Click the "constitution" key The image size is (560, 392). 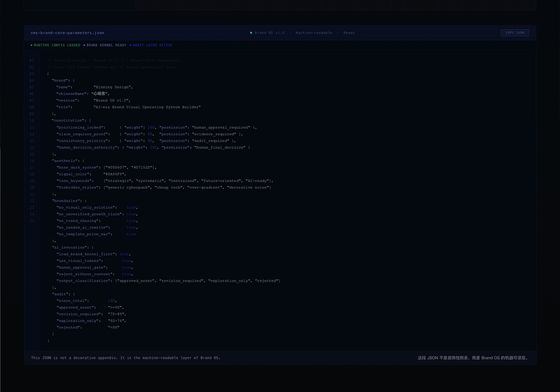[68, 120]
